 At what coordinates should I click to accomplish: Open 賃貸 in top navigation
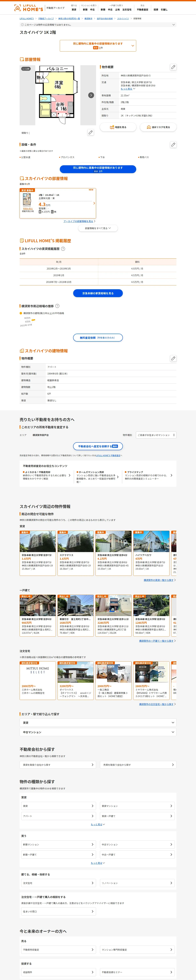click(74, 9)
